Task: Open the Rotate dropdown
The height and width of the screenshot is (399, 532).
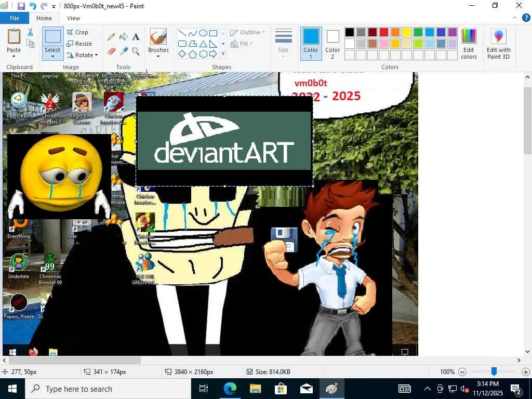Action: [83, 55]
